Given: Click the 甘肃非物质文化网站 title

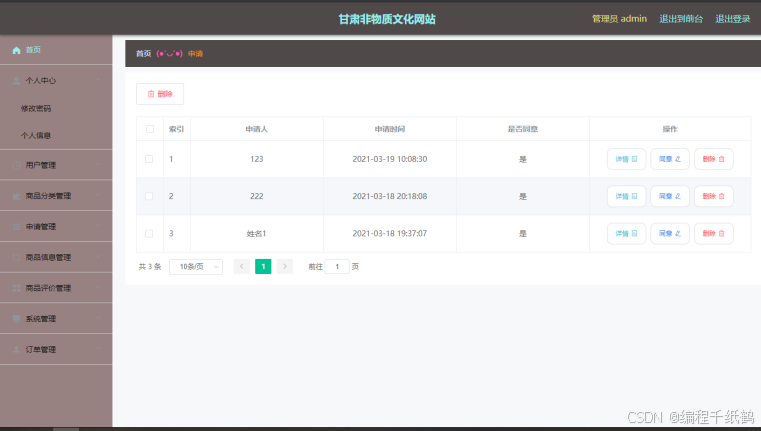Looking at the screenshot, I should (x=387, y=19).
